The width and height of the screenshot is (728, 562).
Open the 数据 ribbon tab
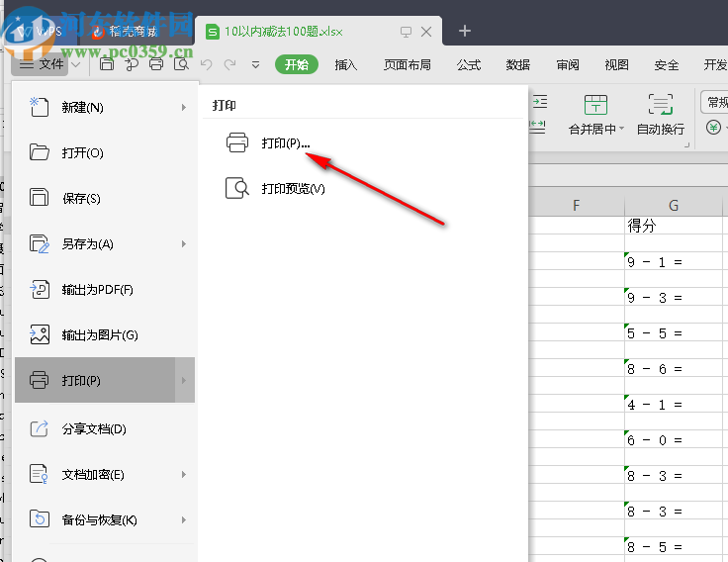pyautogui.click(x=517, y=64)
